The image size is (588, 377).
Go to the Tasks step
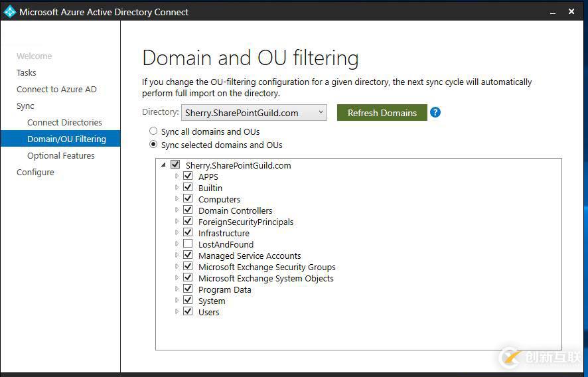pos(27,72)
